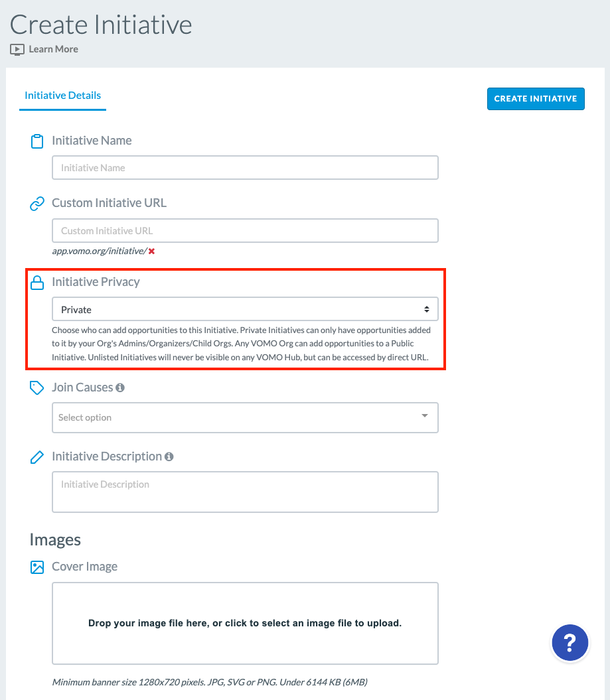The image size is (610, 700).
Task: Click the info icon after Initiative Description
Action: (169, 456)
